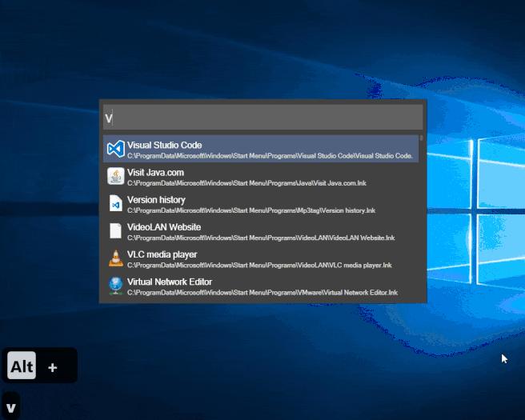Click the launcher search input field
Image resolution: width=525 pixels, height=420 pixels.
click(x=262, y=117)
